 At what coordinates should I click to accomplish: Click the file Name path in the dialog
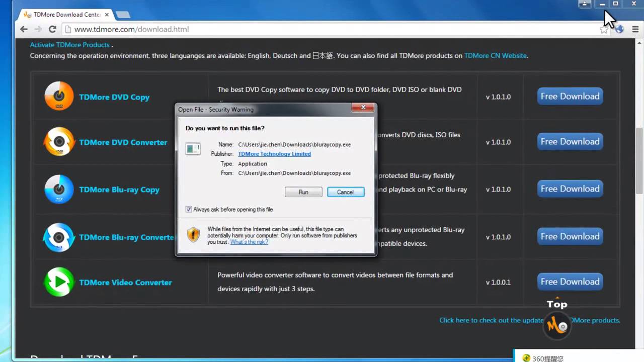click(294, 144)
